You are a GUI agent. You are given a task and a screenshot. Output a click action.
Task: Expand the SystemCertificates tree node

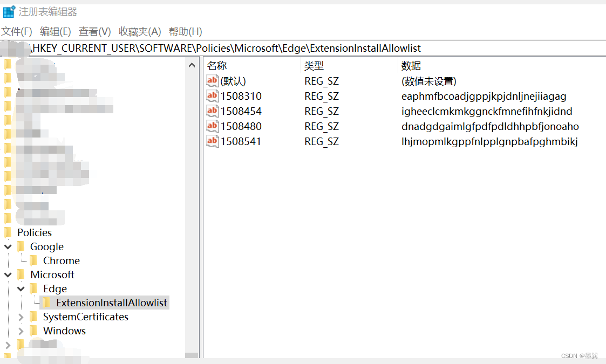click(x=21, y=317)
